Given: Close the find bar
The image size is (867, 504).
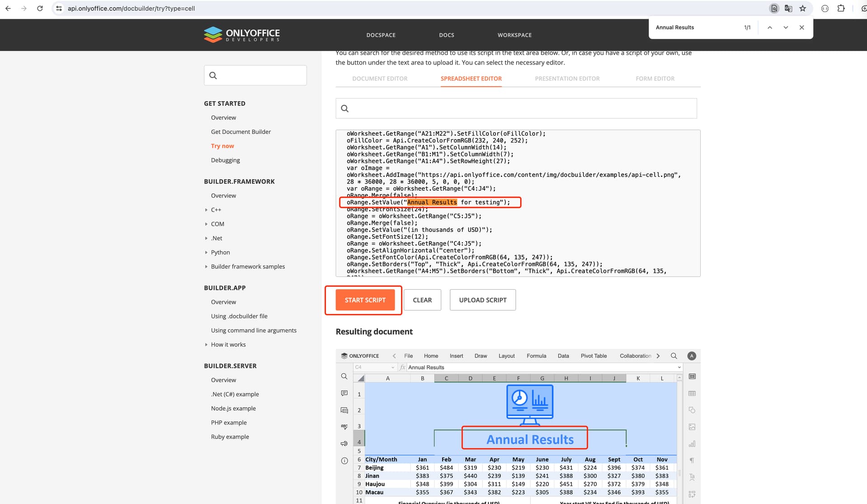Looking at the screenshot, I should 802,28.
